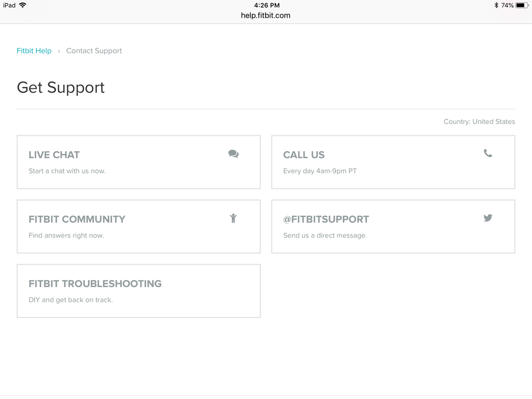Click the Get Support page heading
The height and width of the screenshot is (399, 532).
click(61, 87)
